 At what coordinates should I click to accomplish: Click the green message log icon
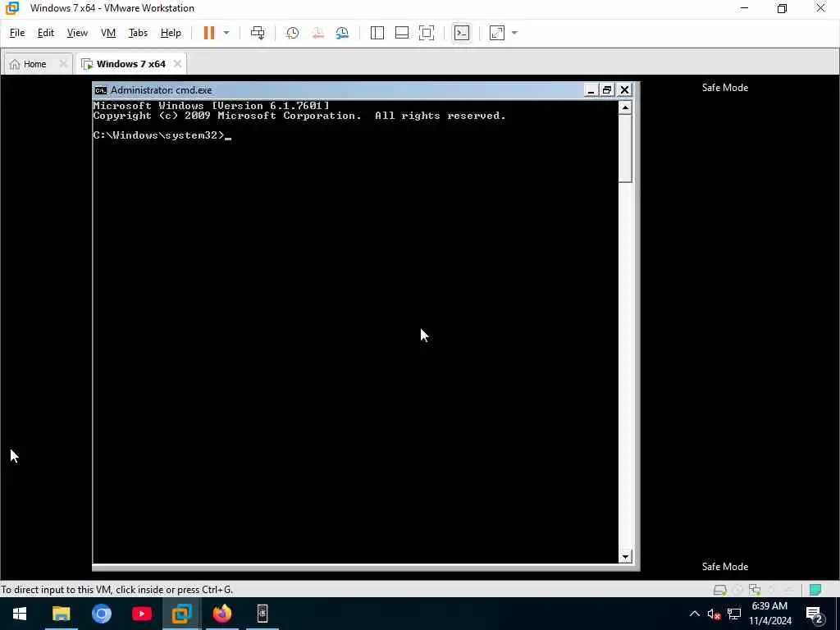tap(815, 590)
